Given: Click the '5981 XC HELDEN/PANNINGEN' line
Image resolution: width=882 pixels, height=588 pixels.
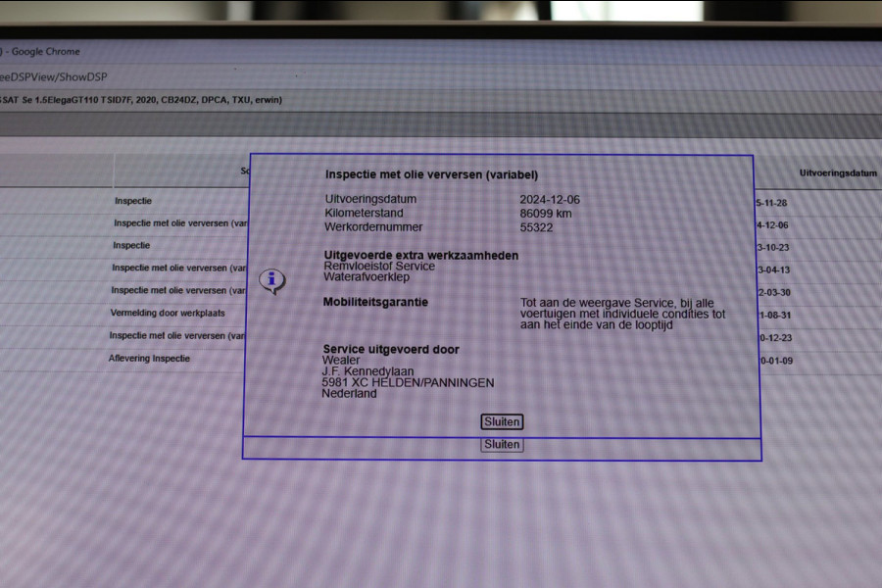Looking at the screenshot, I should pyautogui.click(x=408, y=382).
